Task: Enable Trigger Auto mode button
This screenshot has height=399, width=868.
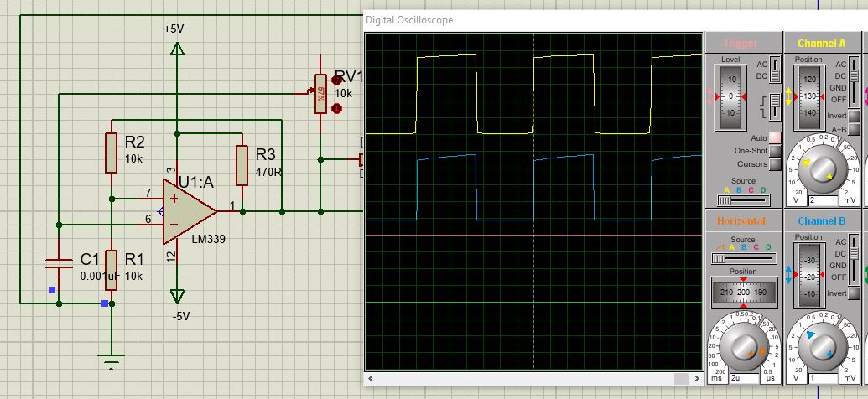Action: [775, 137]
